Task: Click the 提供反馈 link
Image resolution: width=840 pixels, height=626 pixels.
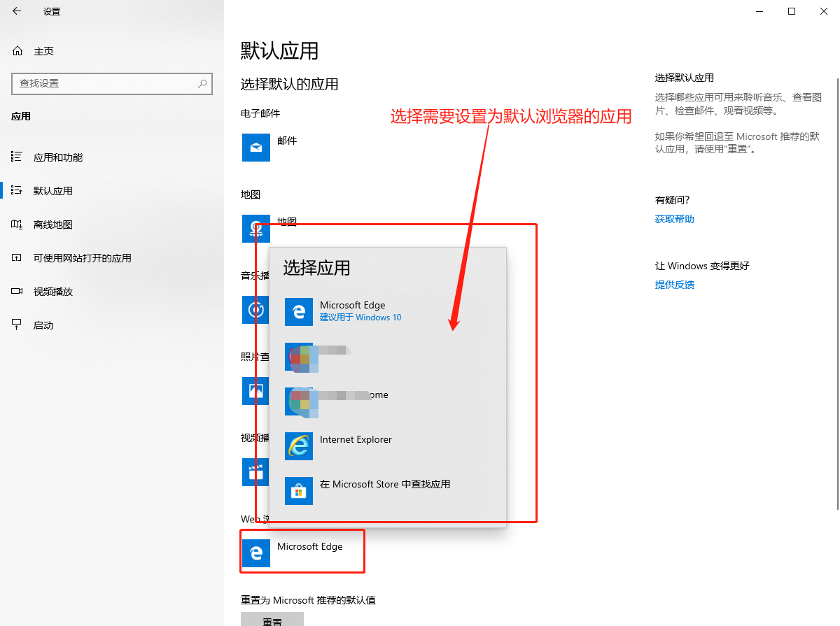Action: [x=673, y=284]
